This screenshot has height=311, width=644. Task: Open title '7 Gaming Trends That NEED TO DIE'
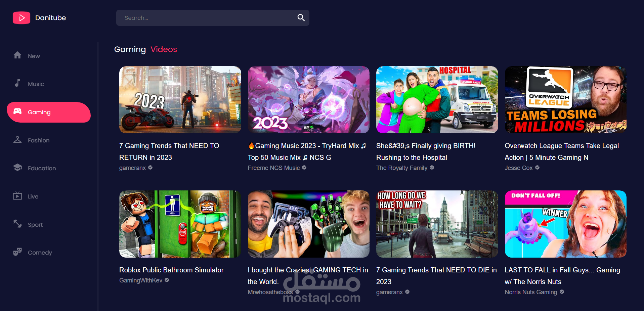pos(436,276)
